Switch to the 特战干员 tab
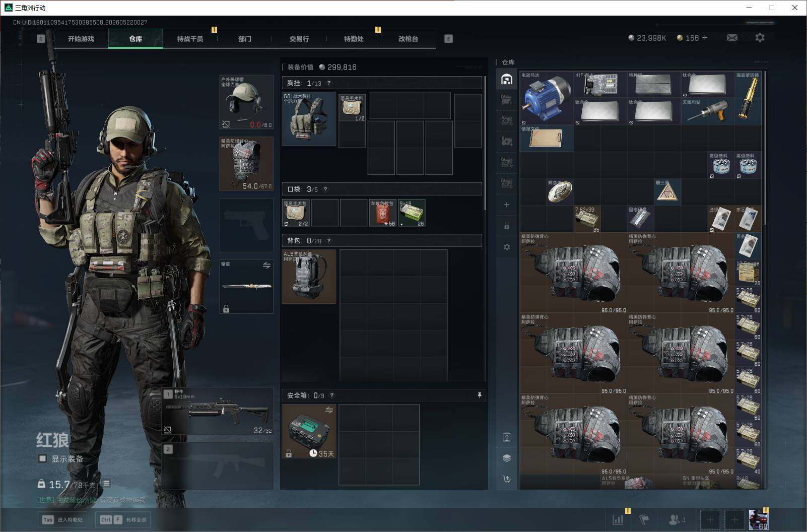 click(190, 39)
